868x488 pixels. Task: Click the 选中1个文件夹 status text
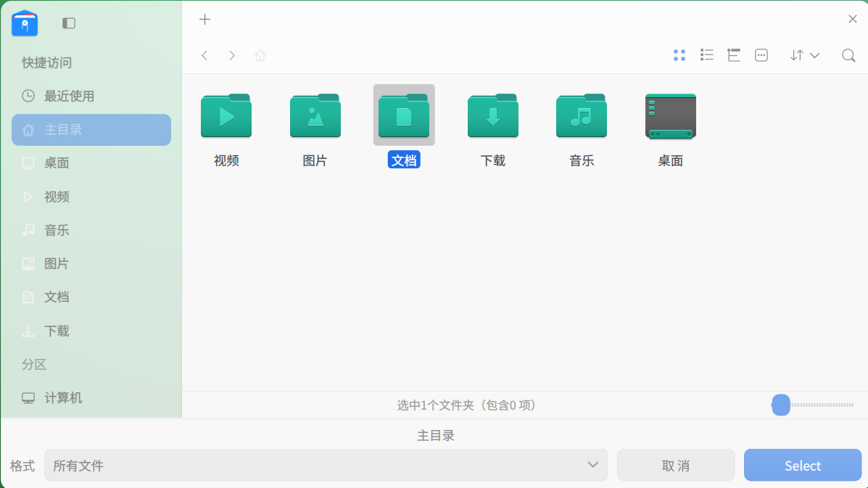coord(466,405)
